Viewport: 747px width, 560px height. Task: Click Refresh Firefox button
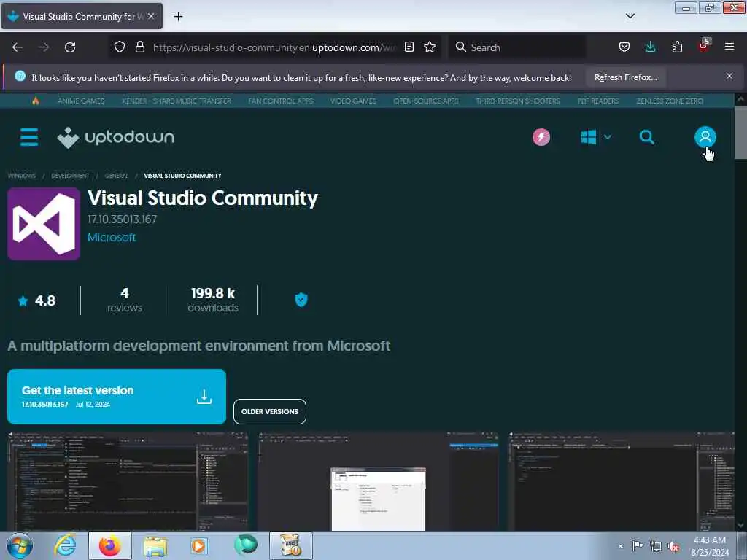(625, 77)
